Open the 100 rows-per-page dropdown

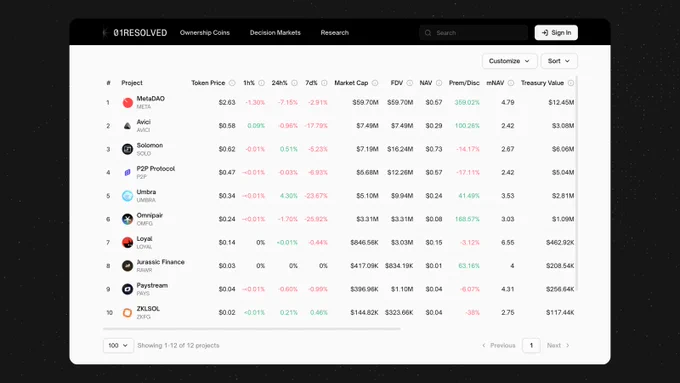tap(118, 346)
